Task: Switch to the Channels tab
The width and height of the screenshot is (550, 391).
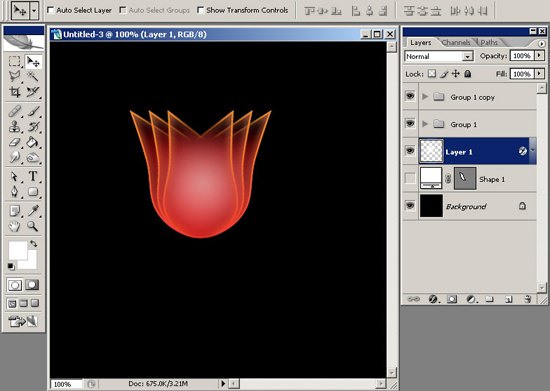Action: pyautogui.click(x=456, y=42)
